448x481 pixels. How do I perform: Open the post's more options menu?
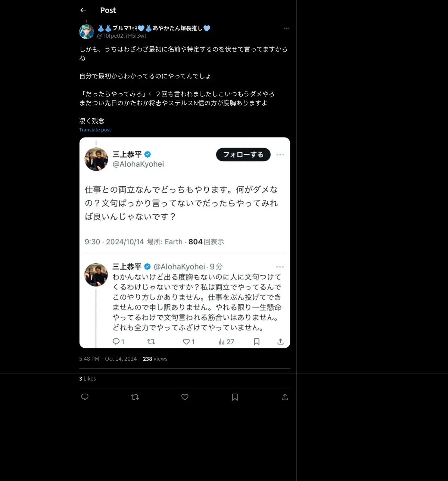287,28
